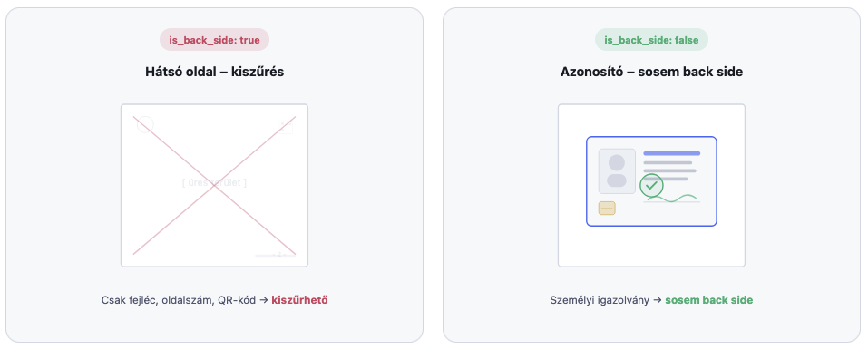Click the red "kiszűrhető" text
Viewport: 868px width, 350px height.
click(x=299, y=300)
